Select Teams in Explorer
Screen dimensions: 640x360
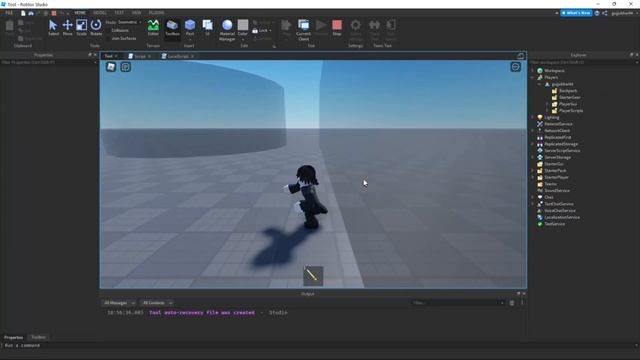550,184
